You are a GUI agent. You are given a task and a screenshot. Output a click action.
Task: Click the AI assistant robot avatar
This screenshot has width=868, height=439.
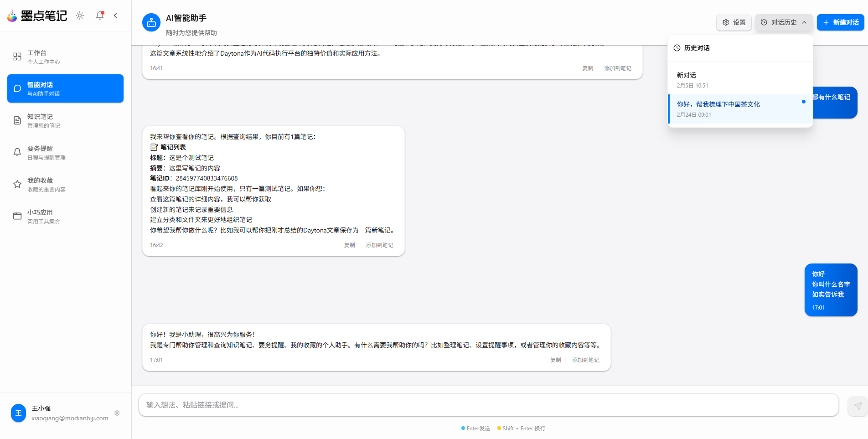click(151, 22)
